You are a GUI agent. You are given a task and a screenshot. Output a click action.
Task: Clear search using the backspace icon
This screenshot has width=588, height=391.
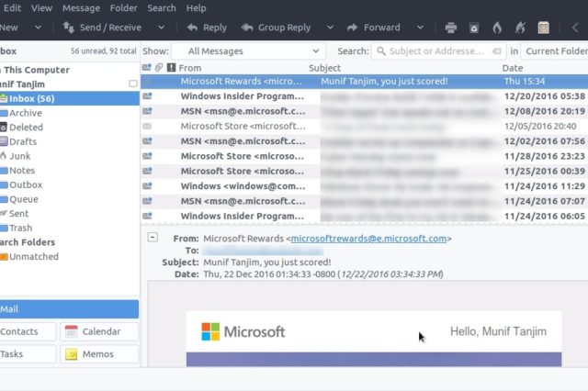(496, 50)
